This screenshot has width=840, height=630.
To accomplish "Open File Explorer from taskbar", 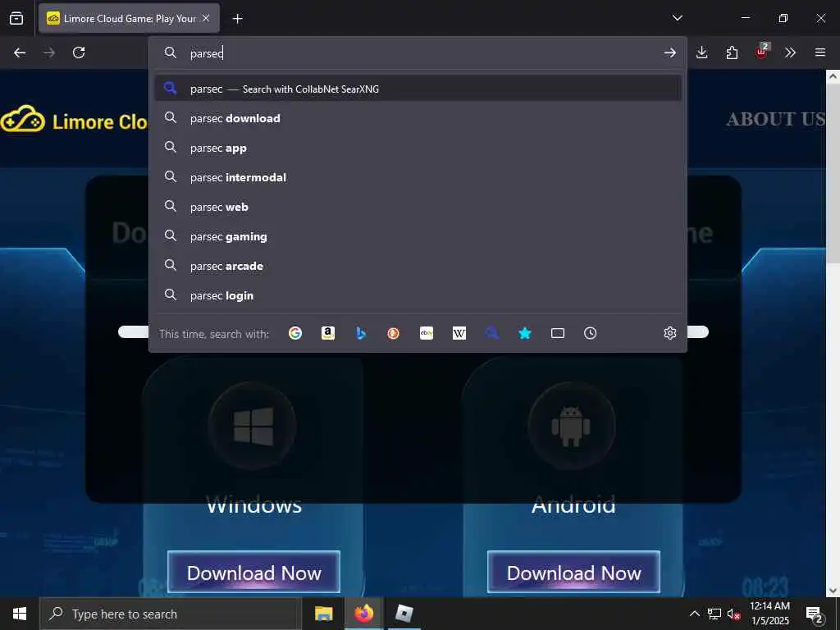I will (323, 614).
